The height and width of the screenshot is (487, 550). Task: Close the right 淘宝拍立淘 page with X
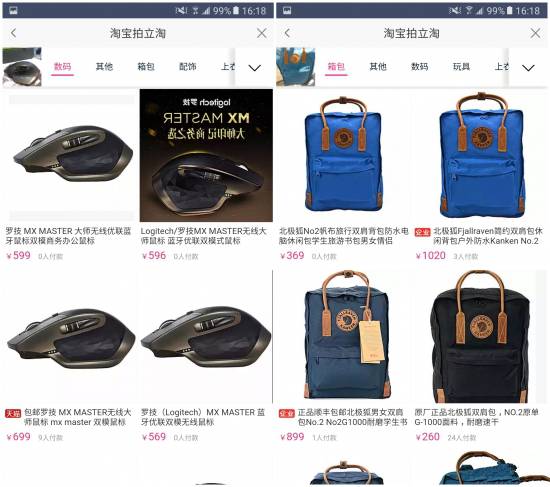click(x=535, y=33)
